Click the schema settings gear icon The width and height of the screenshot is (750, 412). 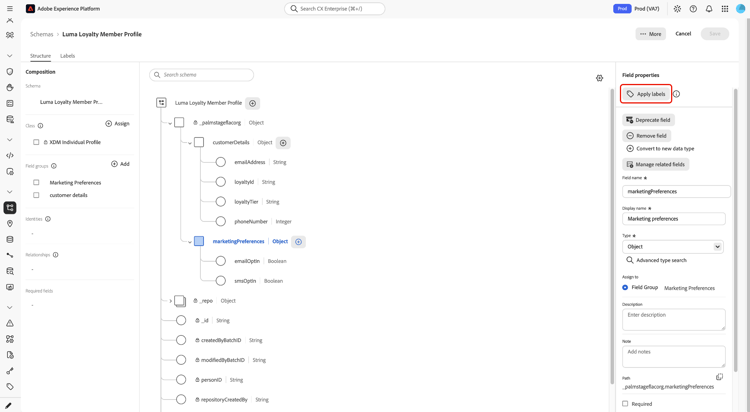(599, 78)
